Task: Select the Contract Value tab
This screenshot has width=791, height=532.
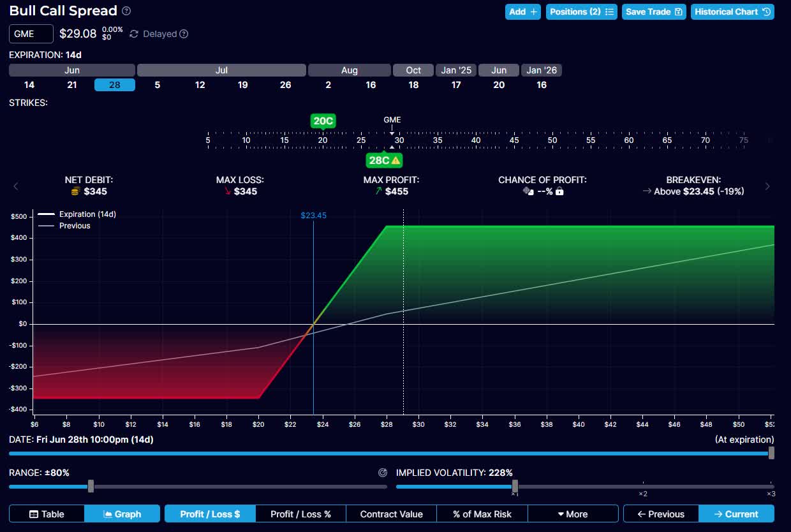Action: (391, 514)
